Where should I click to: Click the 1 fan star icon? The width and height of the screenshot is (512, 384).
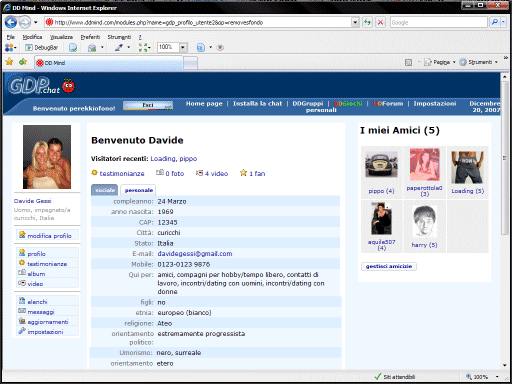coord(243,173)
